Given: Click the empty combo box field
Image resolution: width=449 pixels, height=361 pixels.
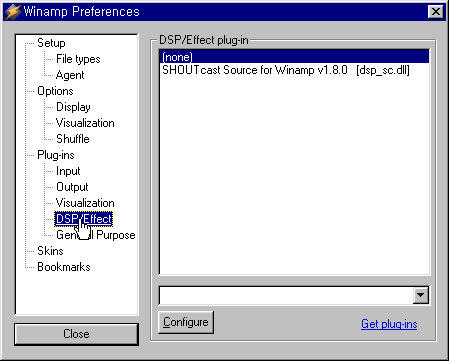Looking at the screenshot, I should pyautogui.click(x=286, y=295).
